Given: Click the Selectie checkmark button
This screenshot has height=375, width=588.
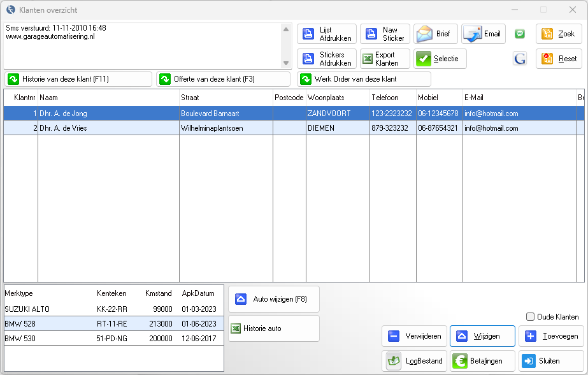Looking at the screenshot, I should coord(440,59).
